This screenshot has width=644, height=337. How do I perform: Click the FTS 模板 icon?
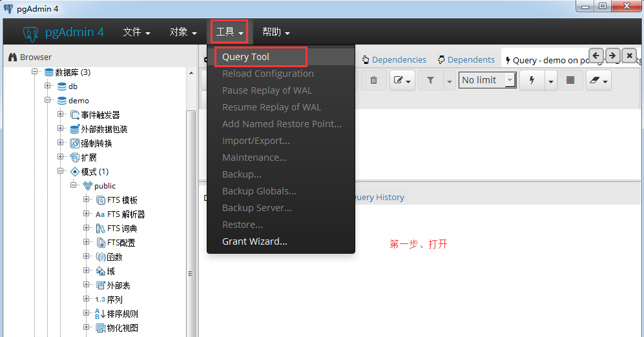[101, 200]
